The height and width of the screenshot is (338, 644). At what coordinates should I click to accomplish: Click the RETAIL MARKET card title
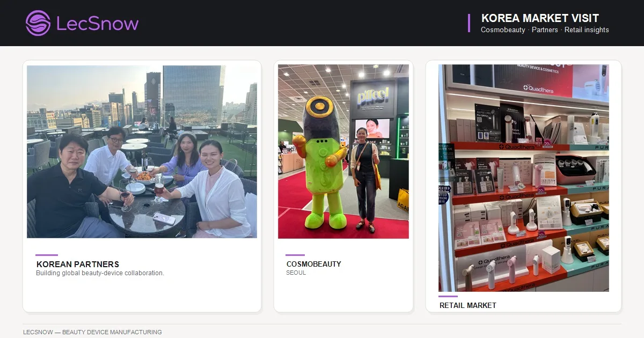468,305
